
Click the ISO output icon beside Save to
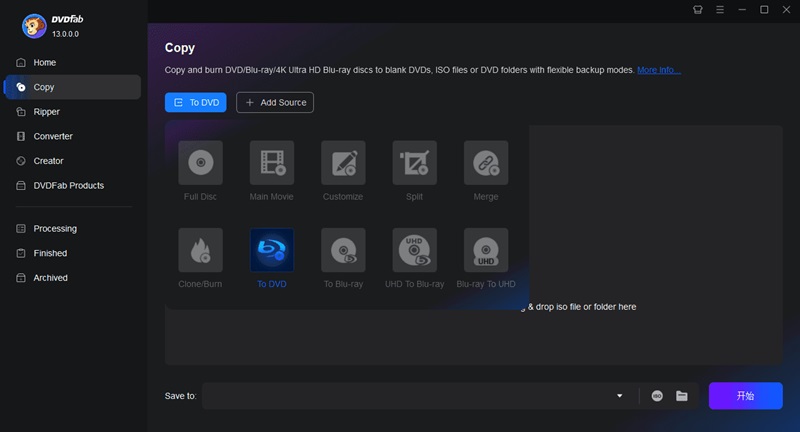(657, 396)
